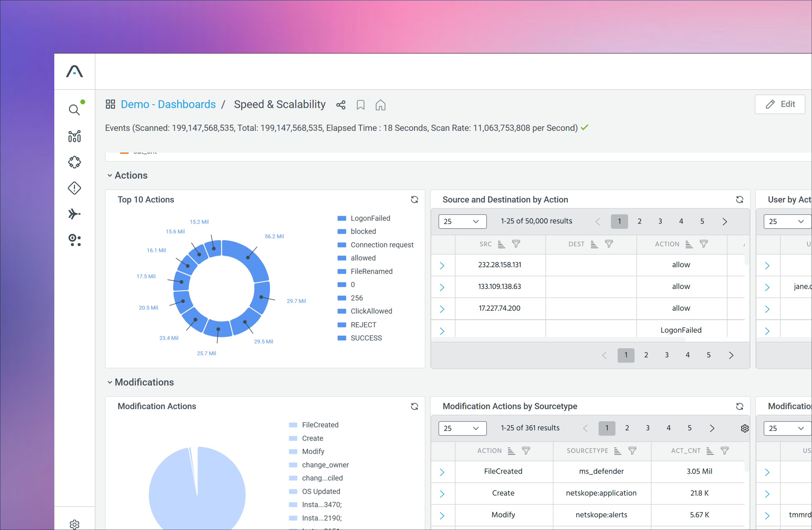Open the search icon in sidebar

pos(74,110)
